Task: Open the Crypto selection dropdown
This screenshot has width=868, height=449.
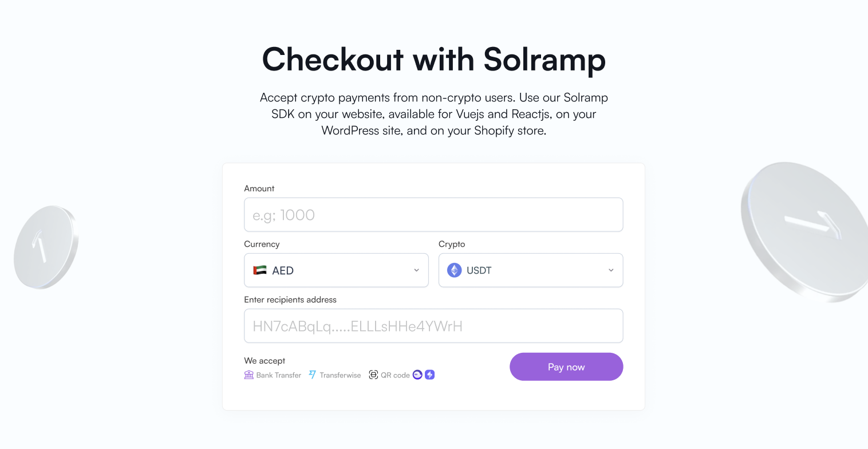Action: point(530,270)
